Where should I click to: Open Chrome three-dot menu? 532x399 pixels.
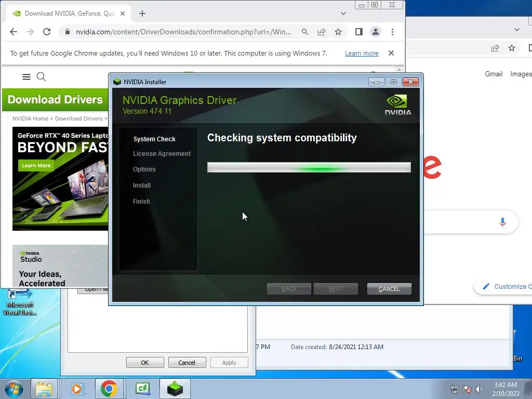(x=393, y=32)
